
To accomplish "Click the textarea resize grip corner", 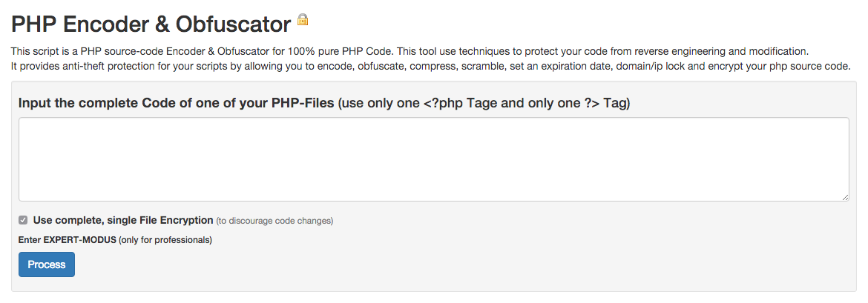I will 845,197.
